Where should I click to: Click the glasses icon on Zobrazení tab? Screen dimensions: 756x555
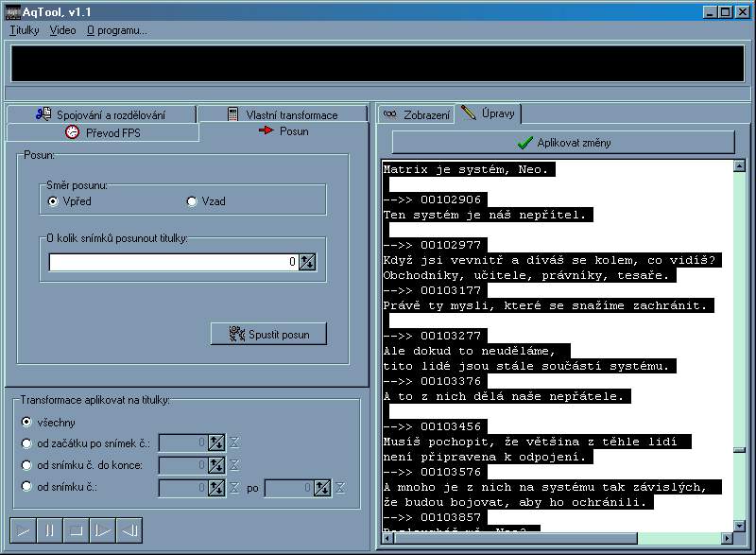(391, 113)
